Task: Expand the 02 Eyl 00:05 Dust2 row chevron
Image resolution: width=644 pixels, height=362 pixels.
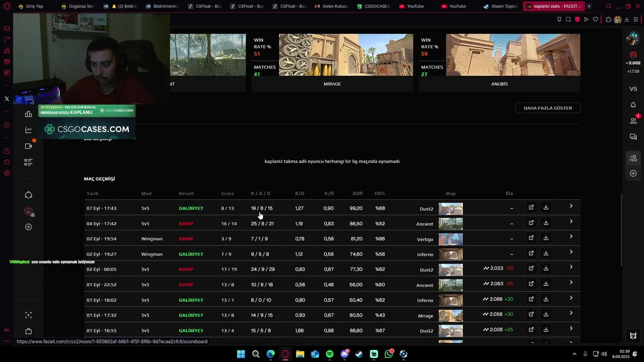Action: point(571,267)
